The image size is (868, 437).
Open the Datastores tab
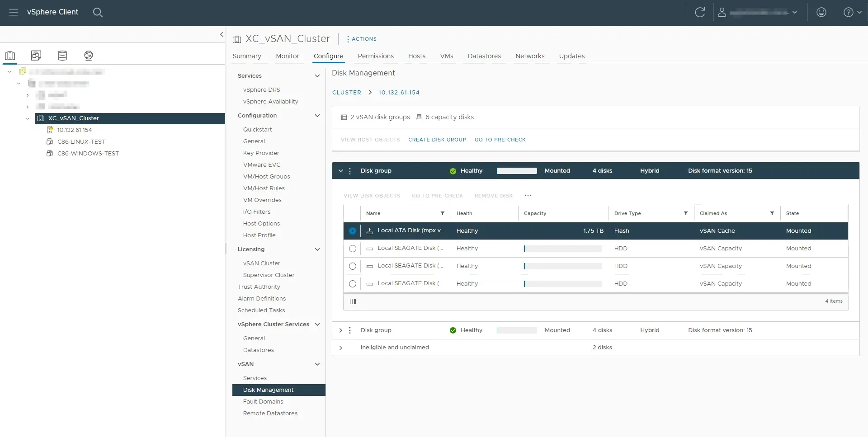[484, 56]
